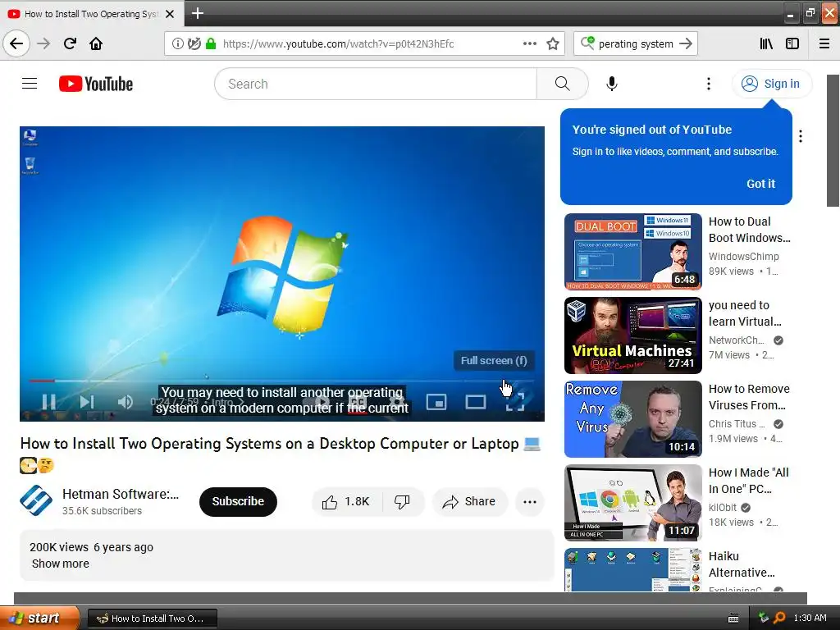Viewport: 840px width, 630px height.
Task: Open more actions under the video
Action: coord(530,502)
